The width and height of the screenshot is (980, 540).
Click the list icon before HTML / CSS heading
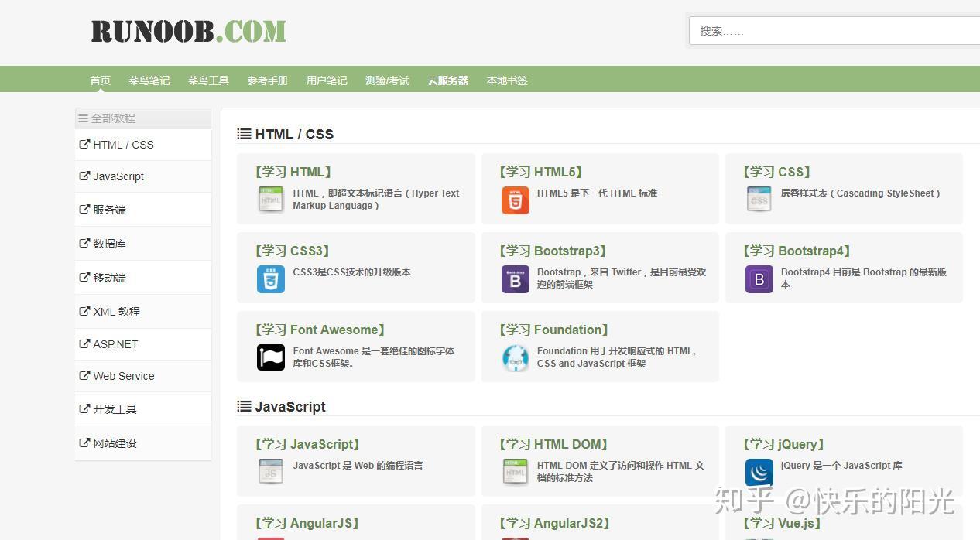pyautogui.click(x=244, y=134)
